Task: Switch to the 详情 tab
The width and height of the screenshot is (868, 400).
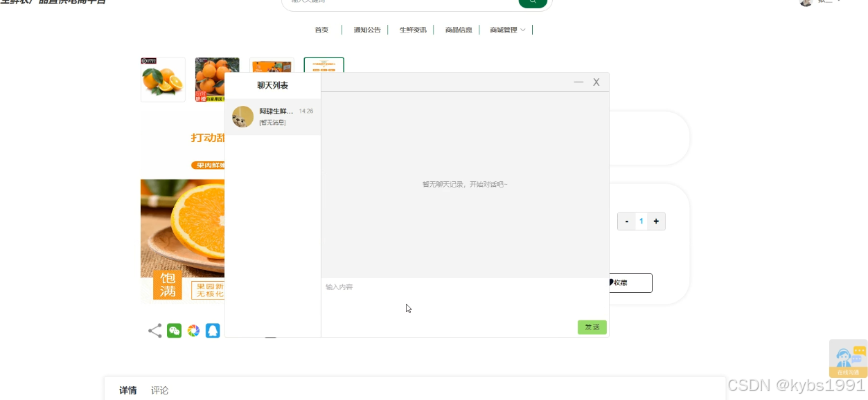Action: click(x=128, y=390)
